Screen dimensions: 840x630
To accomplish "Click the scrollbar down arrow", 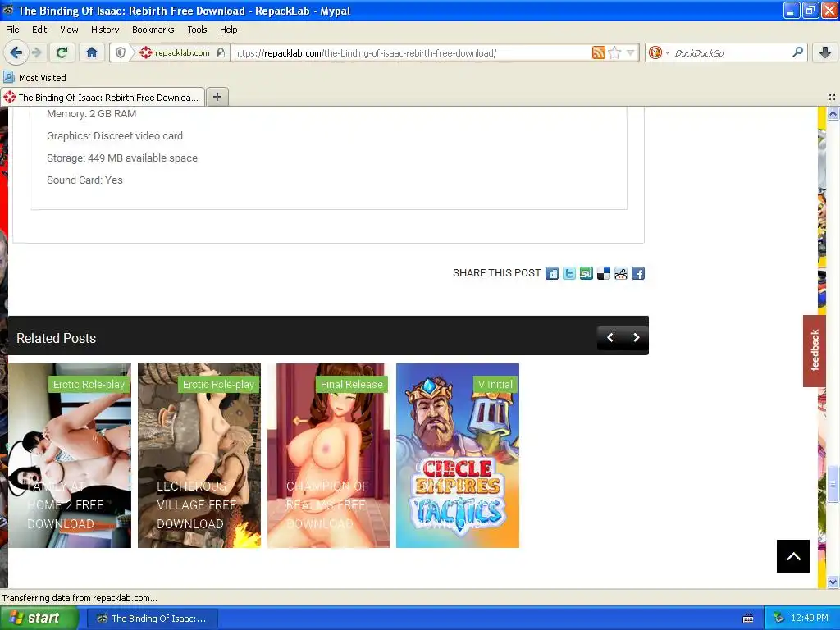I will coord(833,582).
